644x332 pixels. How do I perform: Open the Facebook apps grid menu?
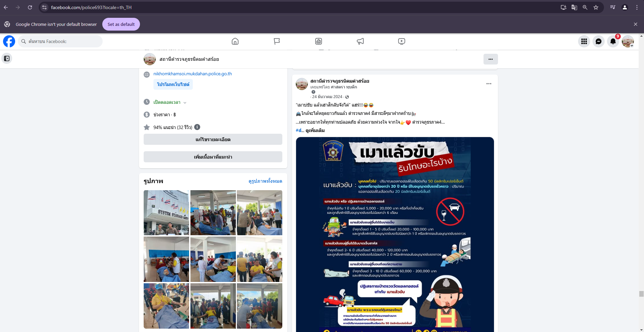584,41
